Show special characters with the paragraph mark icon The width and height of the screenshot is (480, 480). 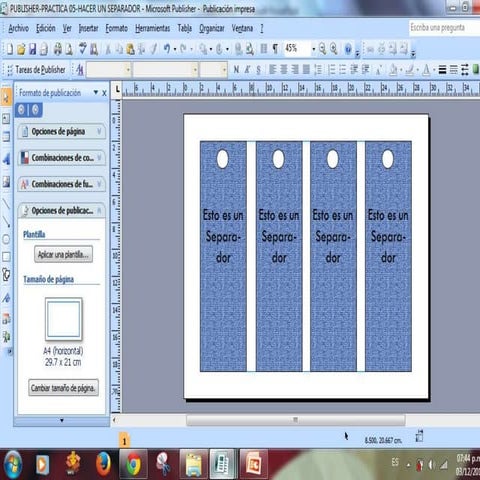(x=275, y=49)
